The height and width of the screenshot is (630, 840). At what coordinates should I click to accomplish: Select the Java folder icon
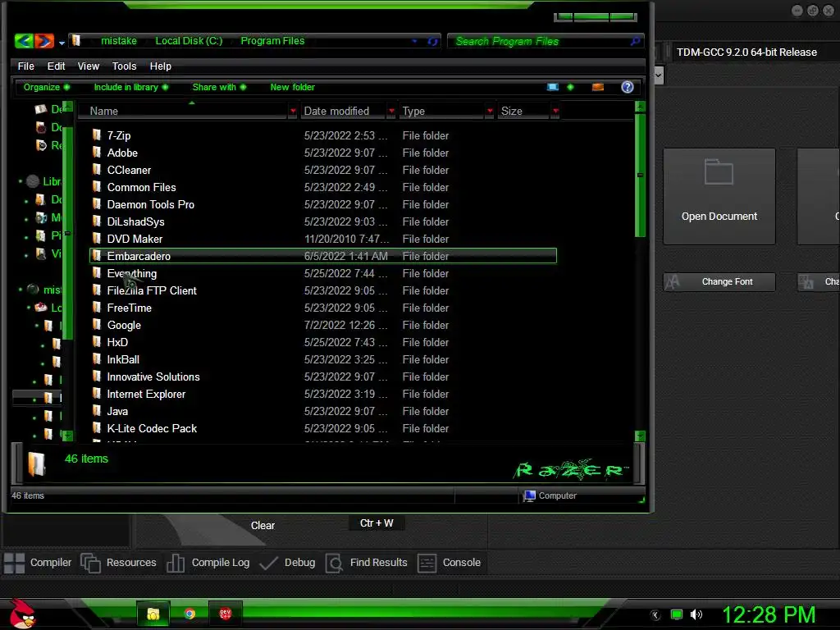97,411
